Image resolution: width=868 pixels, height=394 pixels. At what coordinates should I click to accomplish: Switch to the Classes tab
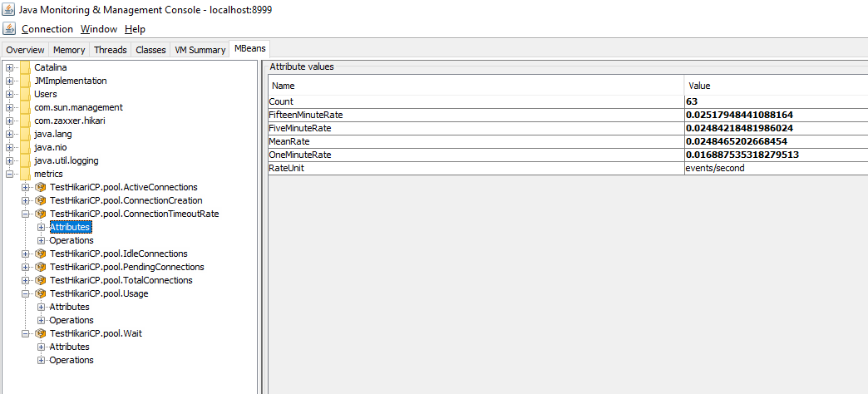click(x=150, y=50)
